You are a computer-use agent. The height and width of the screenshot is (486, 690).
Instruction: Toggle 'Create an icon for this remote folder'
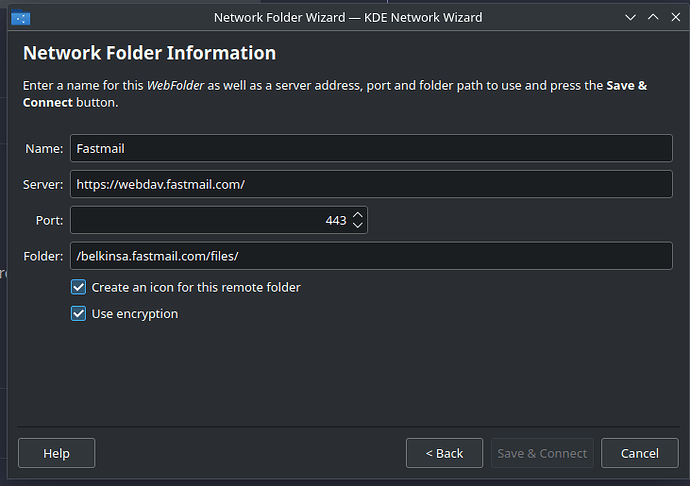click(79, 287)
